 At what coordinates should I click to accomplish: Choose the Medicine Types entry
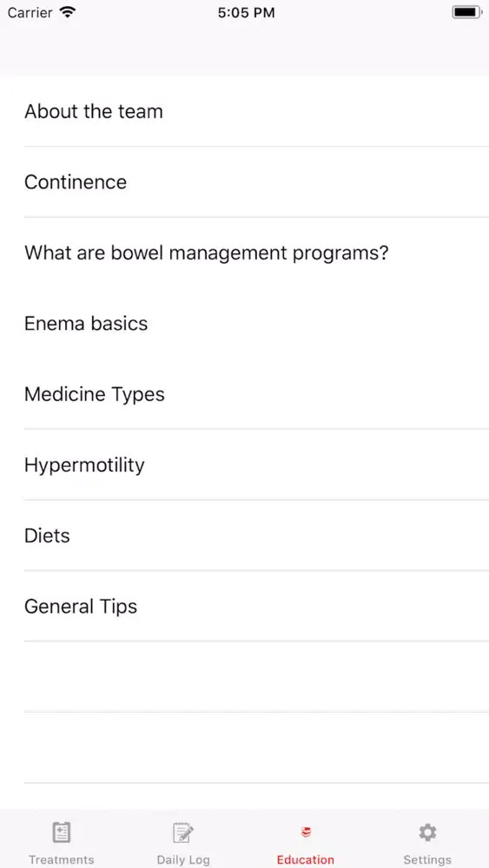tap(244, 394)
